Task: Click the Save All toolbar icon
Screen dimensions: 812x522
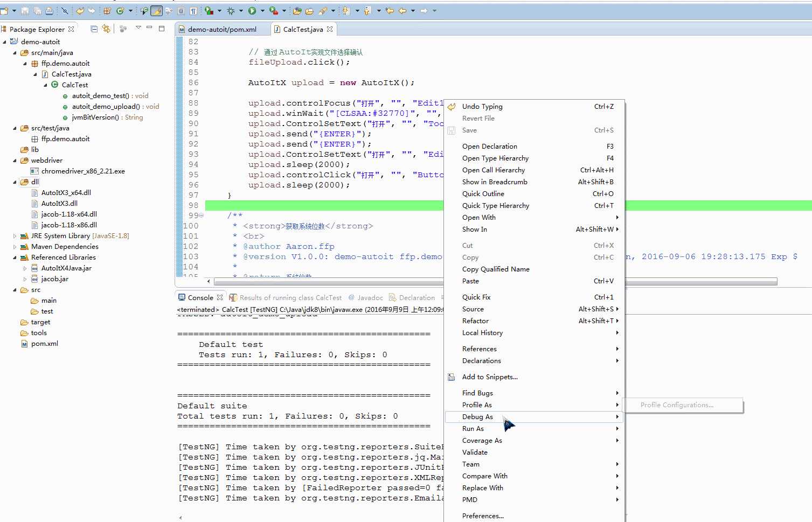Action: 37,11
